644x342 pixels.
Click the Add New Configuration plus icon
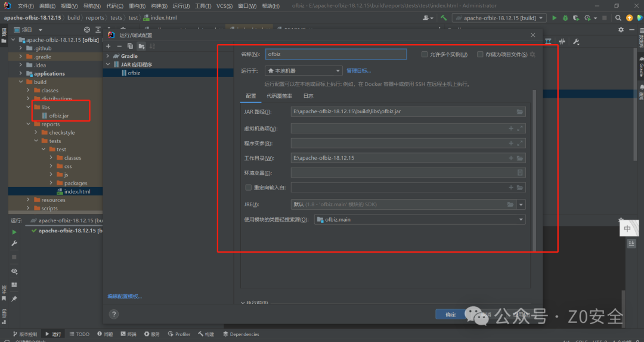109,46
